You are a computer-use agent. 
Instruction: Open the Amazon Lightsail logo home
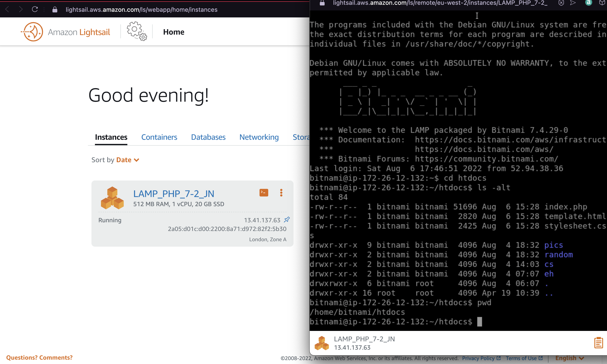(x=65, y=32)
